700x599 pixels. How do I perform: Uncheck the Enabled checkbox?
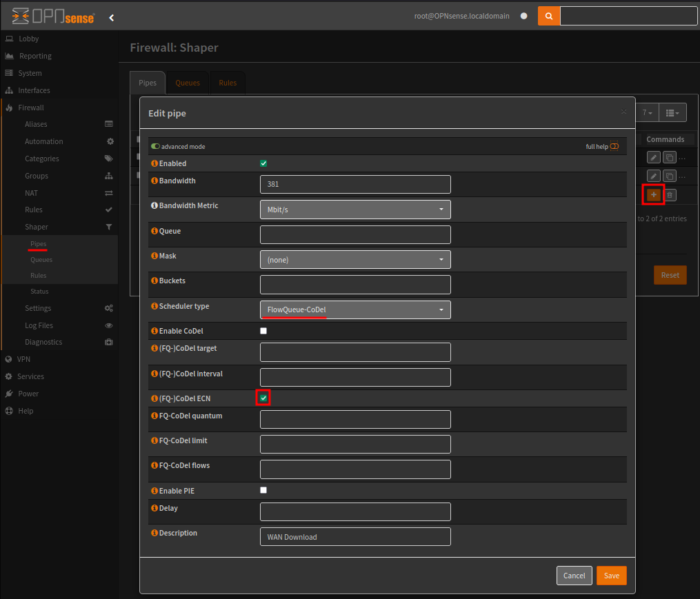coord(263,163)
